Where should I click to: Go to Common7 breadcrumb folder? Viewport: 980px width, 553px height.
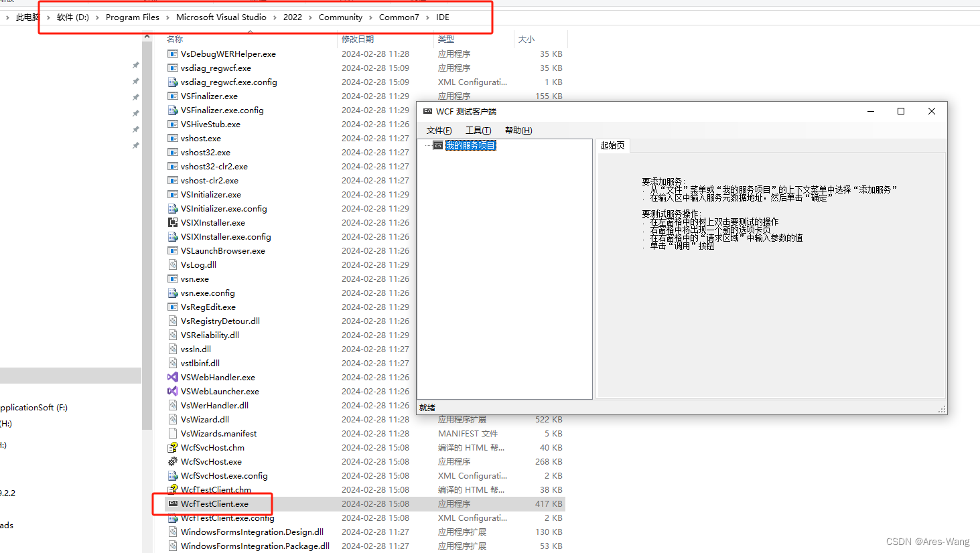(399, 17)
